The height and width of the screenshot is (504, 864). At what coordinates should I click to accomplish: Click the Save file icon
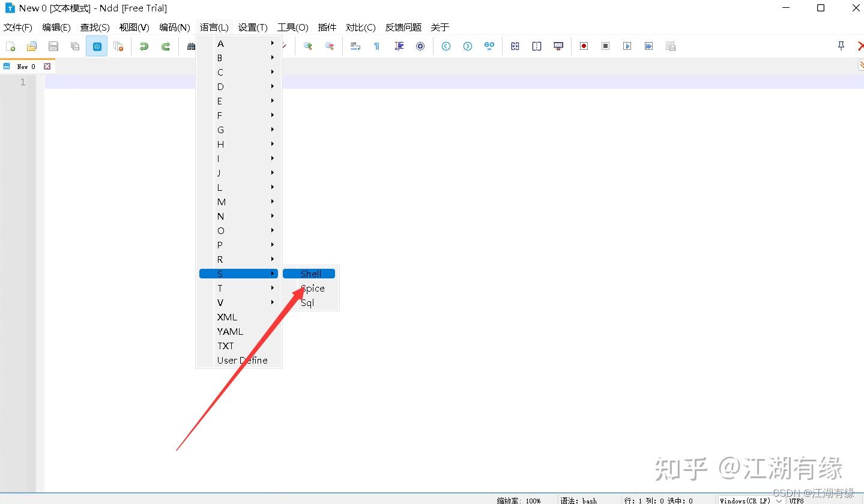(53, 46)
